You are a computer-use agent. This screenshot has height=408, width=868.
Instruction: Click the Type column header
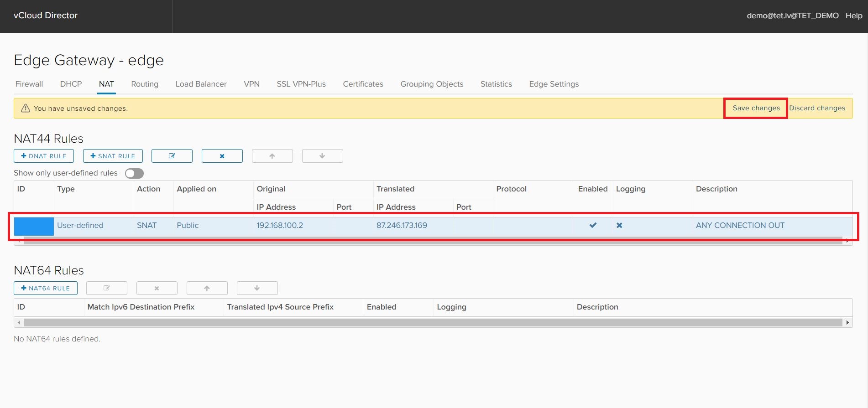[66, 189]
